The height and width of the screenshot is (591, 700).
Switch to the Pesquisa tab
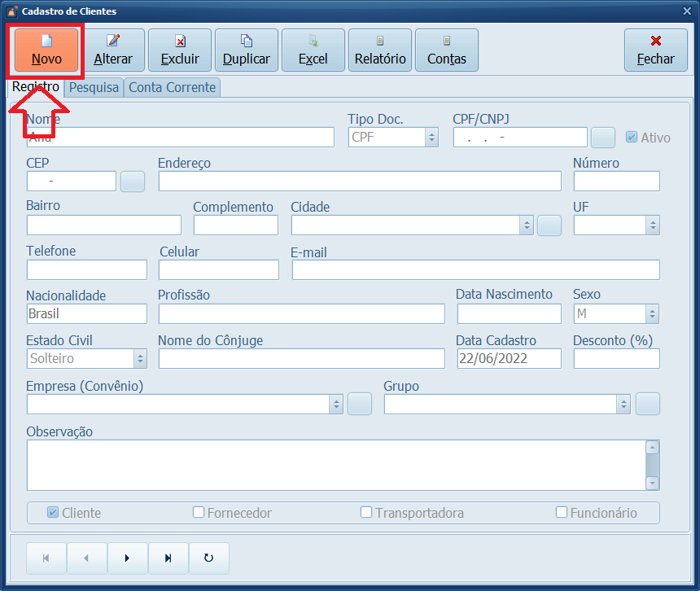pos(94,87)
